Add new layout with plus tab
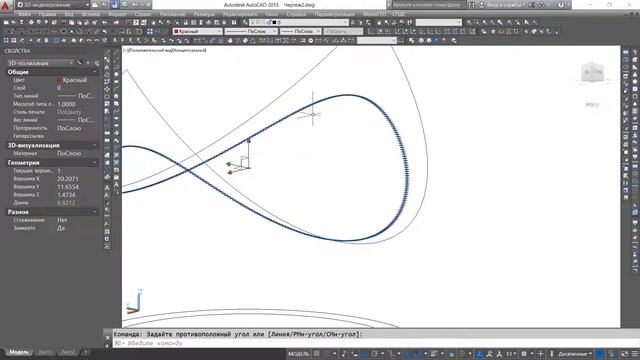The width and height of the screenshot is (640, 360). click(x=85, y=351)
